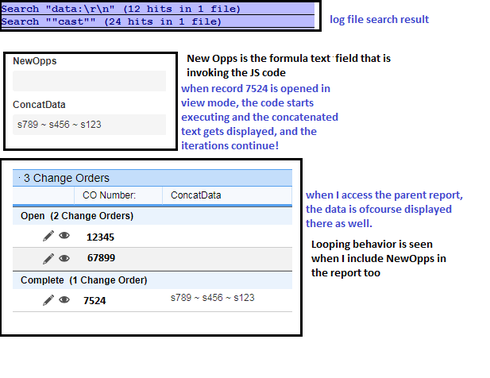Screen dimensions: 490x378
Task: Click the pencil edit icon for record 12345
Action: point(48,236)
